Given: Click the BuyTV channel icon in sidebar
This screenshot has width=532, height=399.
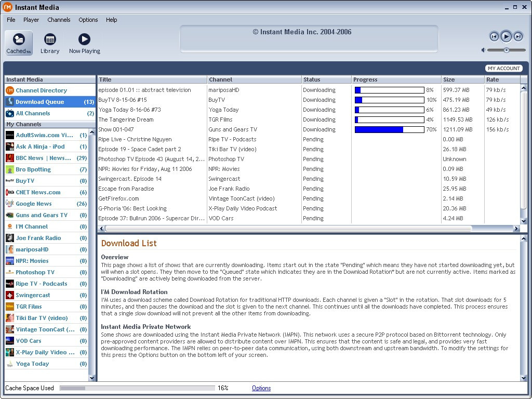Looking at the screenshot, I should pyautogui.click(x=10, y=181).
